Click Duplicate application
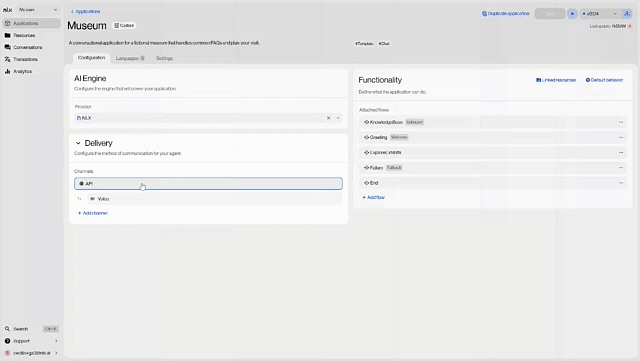This screenshot has width=640, height=361. [505, 13]
